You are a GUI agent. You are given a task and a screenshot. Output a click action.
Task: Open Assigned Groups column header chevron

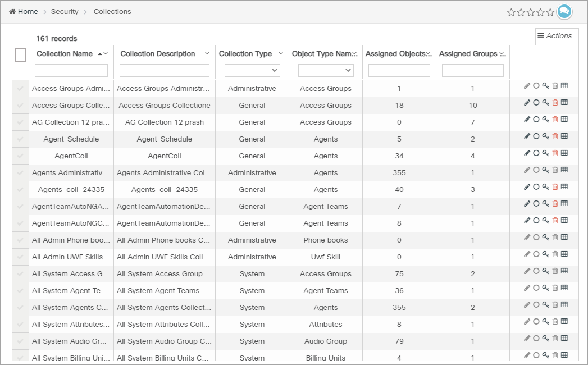(x=503, y=54)
